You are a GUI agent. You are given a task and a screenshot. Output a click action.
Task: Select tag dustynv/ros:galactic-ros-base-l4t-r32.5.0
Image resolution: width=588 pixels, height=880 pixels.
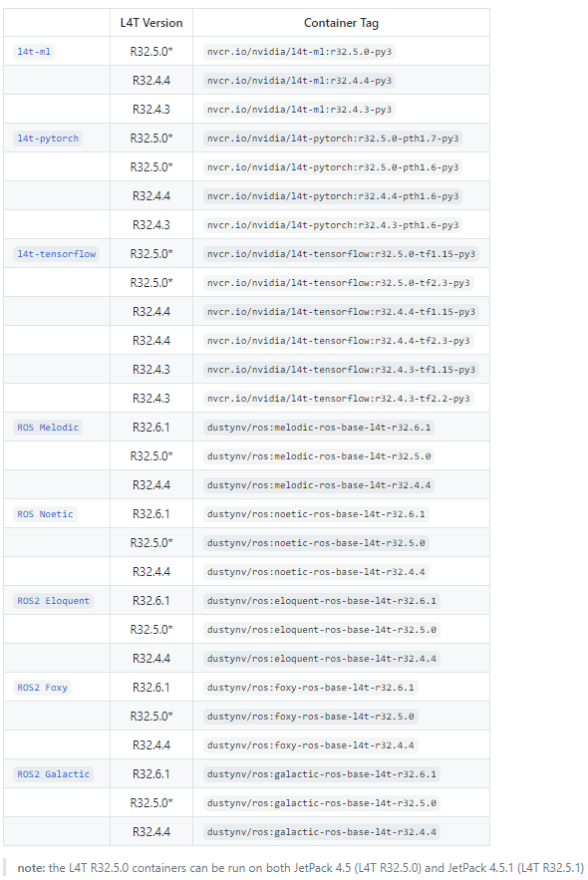(x=322, y=803)
